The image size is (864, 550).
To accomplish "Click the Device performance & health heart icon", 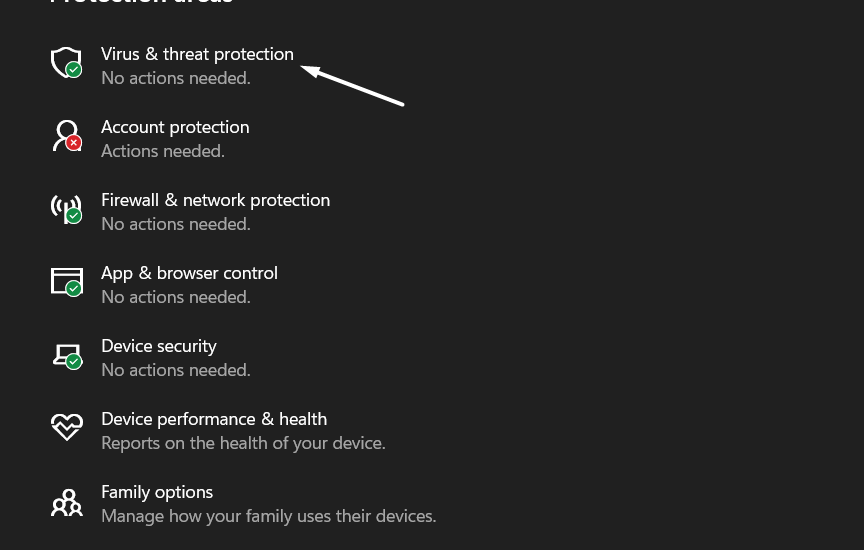I will [66, 427].
